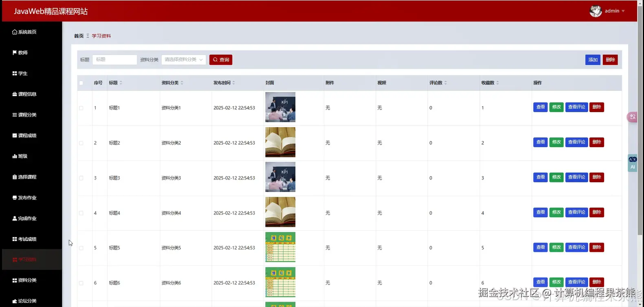The image size is (644, 307).
Task: Click the bar chart icon beside 班级
Action: tap(15, 156)
